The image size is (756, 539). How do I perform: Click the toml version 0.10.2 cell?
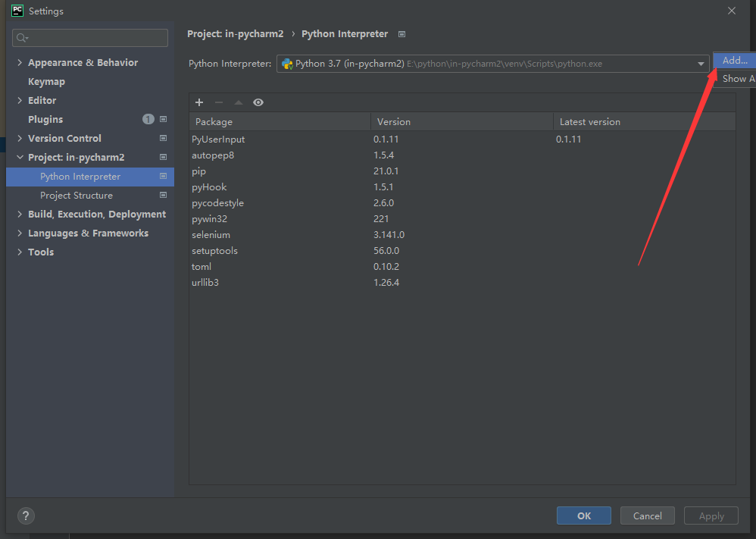(386, 266)
